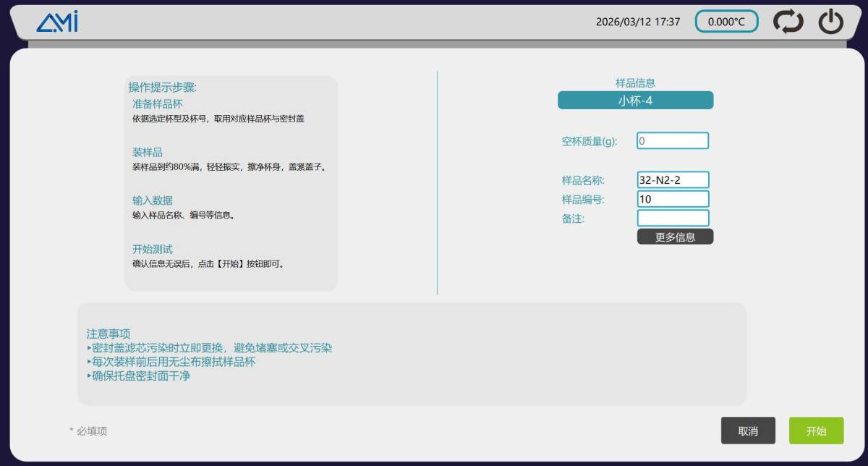Click the 样品名称 label
The image size is (868, 466).
coord(583,180)
